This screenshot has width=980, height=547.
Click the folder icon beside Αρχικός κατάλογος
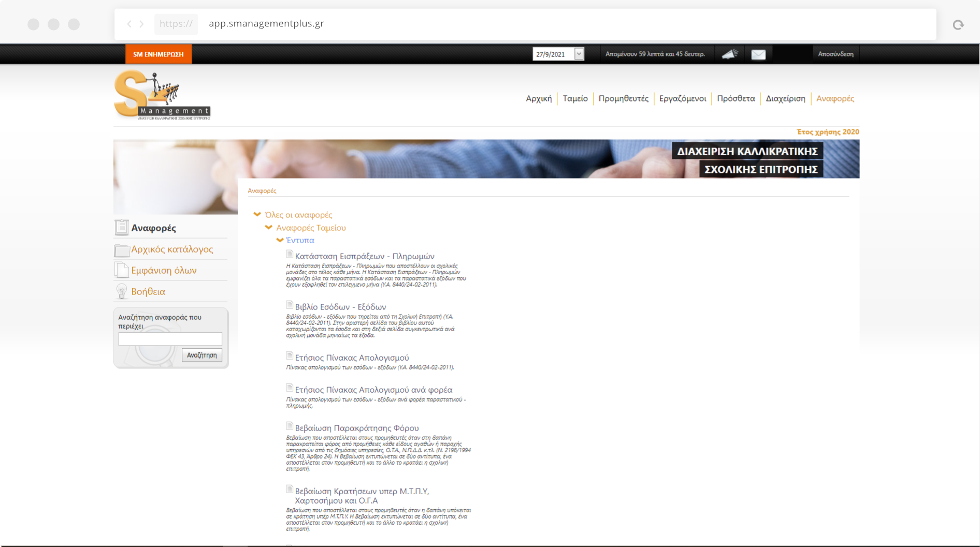point(122,250)
